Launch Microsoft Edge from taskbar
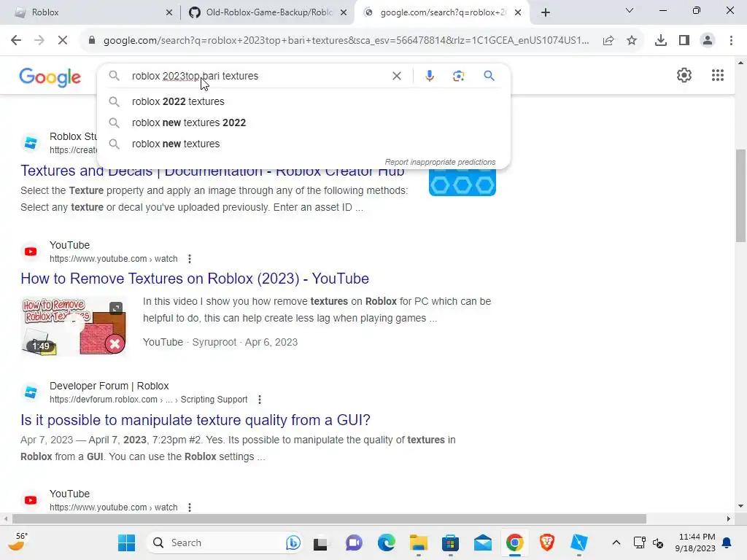Screen dimensions: 747x560 pos(387,542)
